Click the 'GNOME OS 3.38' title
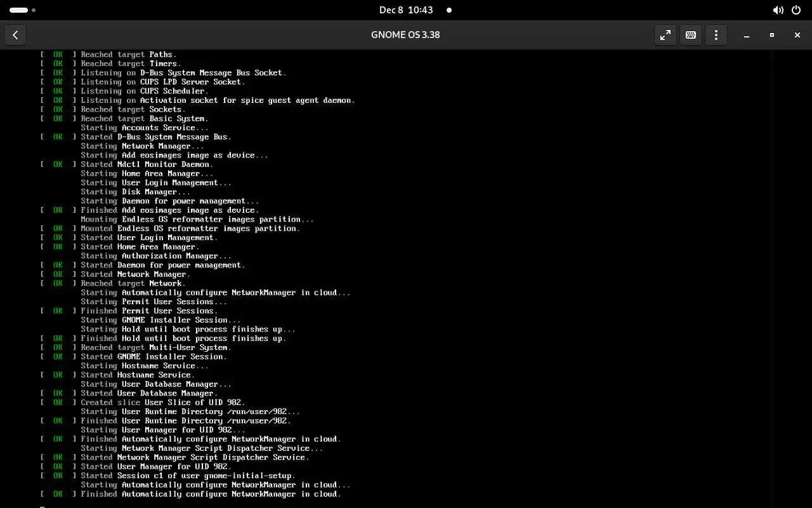The width and height of the screenshot is (812, 508). click(405, 35)
